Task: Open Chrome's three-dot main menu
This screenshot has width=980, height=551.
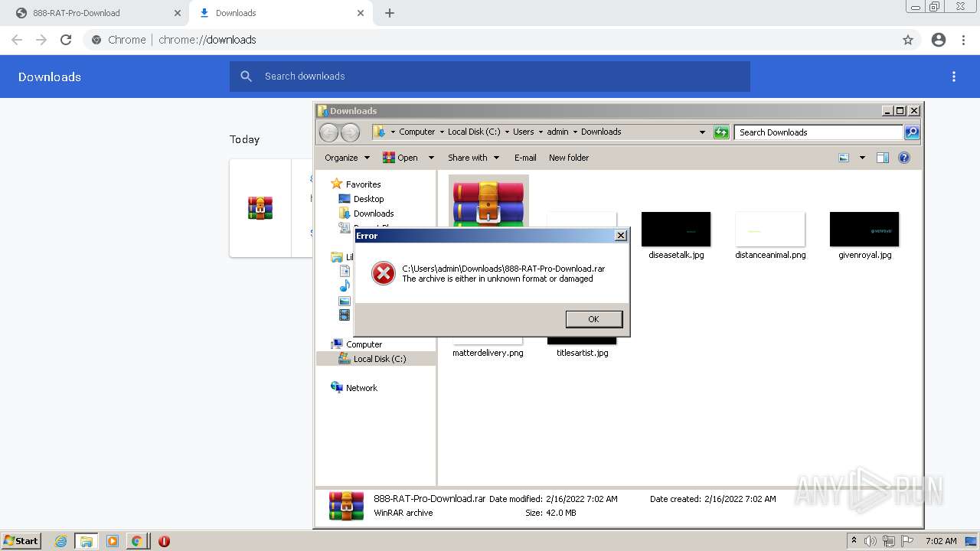Action: [x=964, y=40]
